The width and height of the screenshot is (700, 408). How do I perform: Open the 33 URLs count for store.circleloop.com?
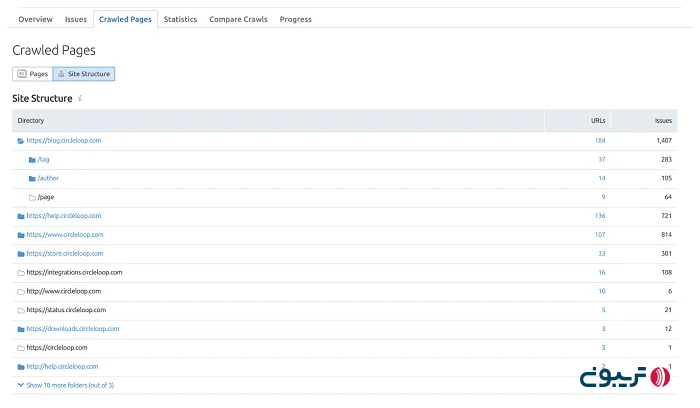pos(601,254)
